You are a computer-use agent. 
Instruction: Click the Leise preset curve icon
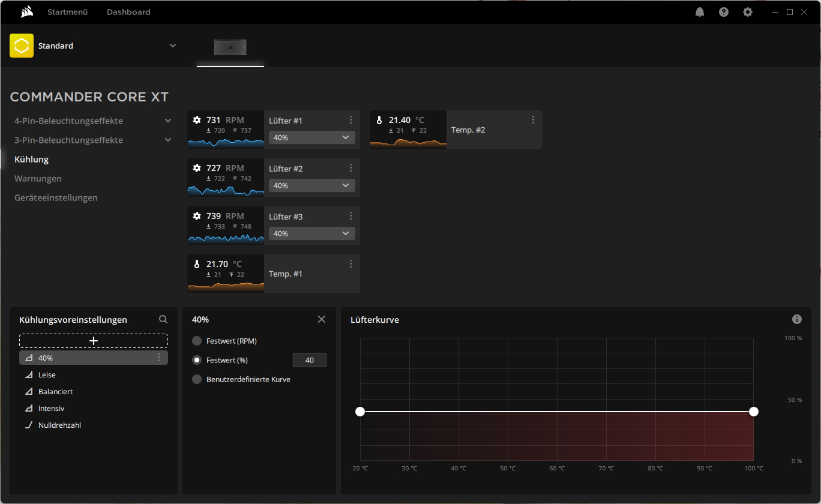point(29,374)
